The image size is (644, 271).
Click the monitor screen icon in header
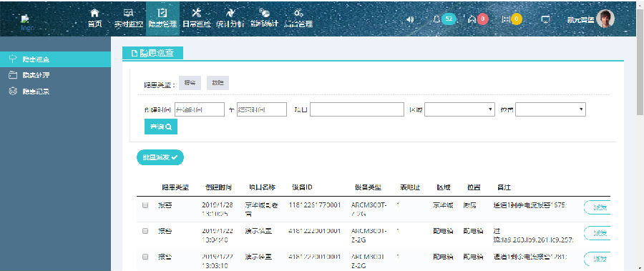pos(545,19)
